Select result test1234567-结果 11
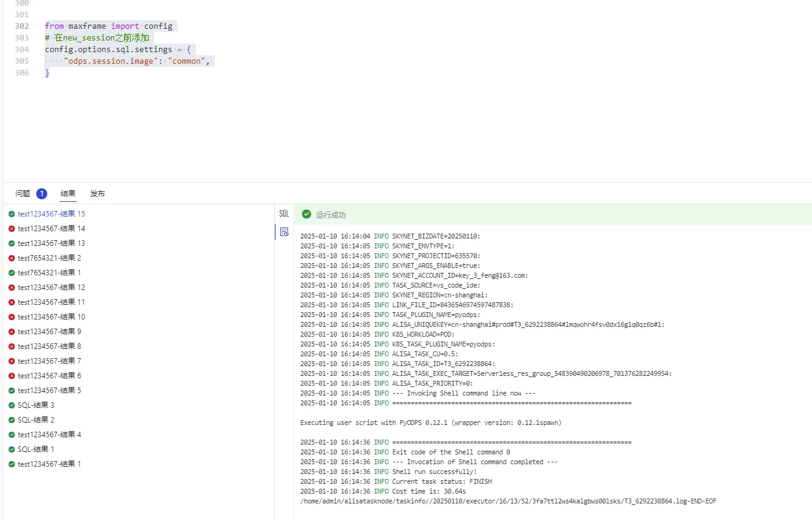Viewport: 812px width, 520px height. (x=52, y=302)
